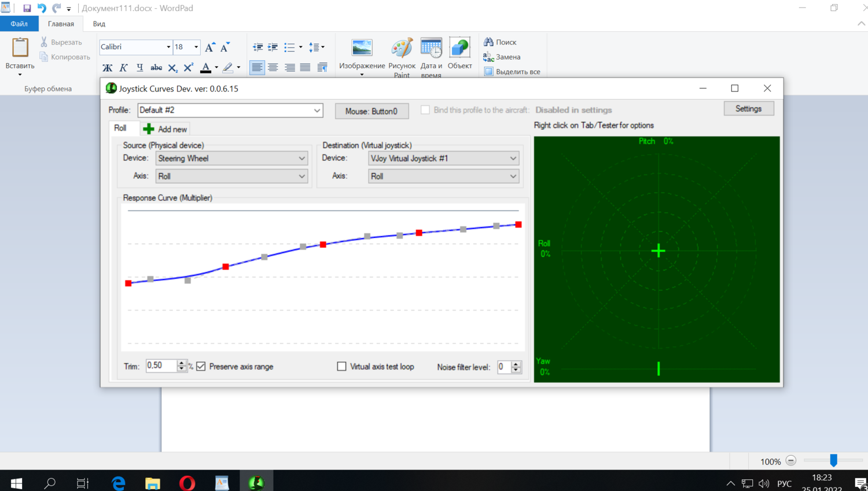868x491 pixels.
Task: Click the Paste (Вставить) clipboard icon
Action: [20, 47]
